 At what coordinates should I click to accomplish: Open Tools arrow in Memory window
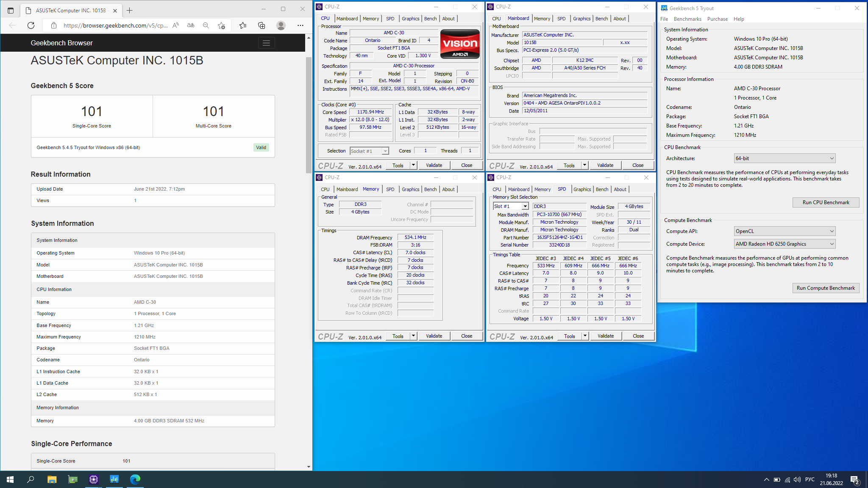[x=413, y=336]
